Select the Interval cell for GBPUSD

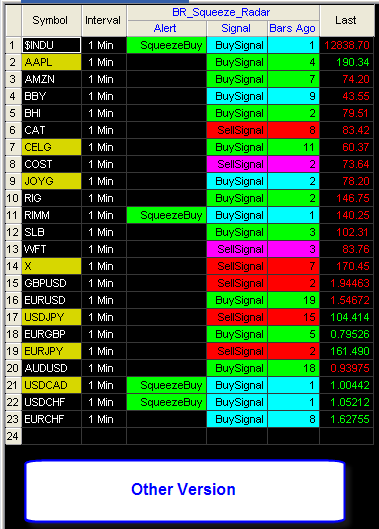(x=104, y=283)
